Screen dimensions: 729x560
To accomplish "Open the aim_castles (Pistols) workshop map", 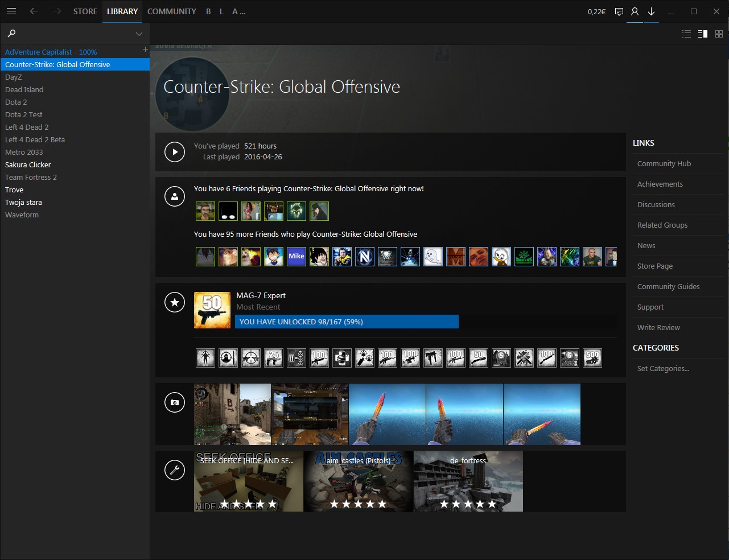I will point(359,481).
